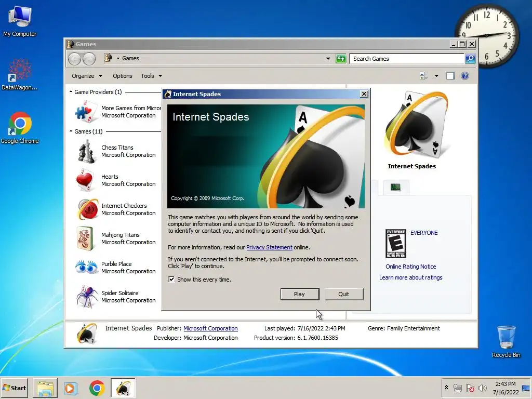The width and height of the screenshot is (532, 399).
Task: Click Play to start Internet Spades
Action: coord(300,294)
